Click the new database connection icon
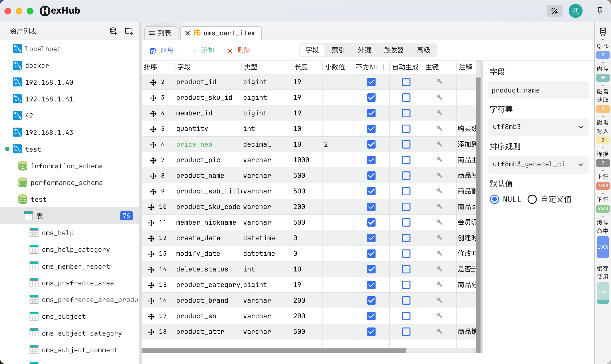 [113, 31]
